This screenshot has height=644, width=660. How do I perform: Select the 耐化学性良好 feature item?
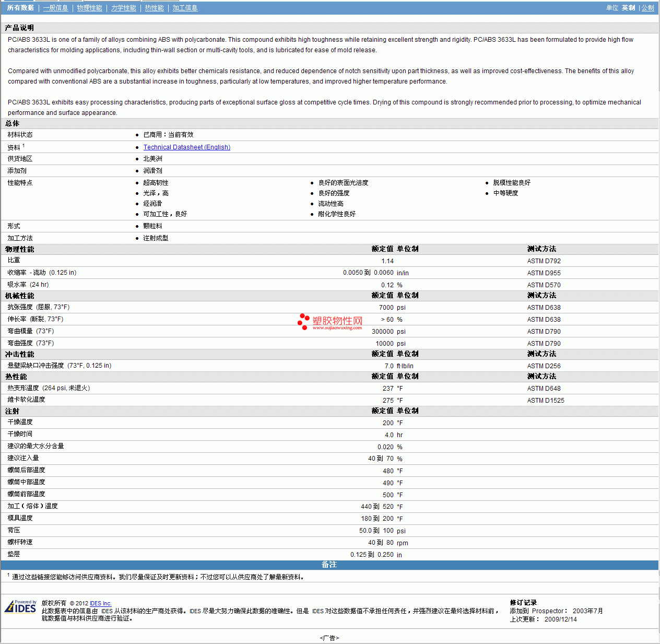coord(337,214)
